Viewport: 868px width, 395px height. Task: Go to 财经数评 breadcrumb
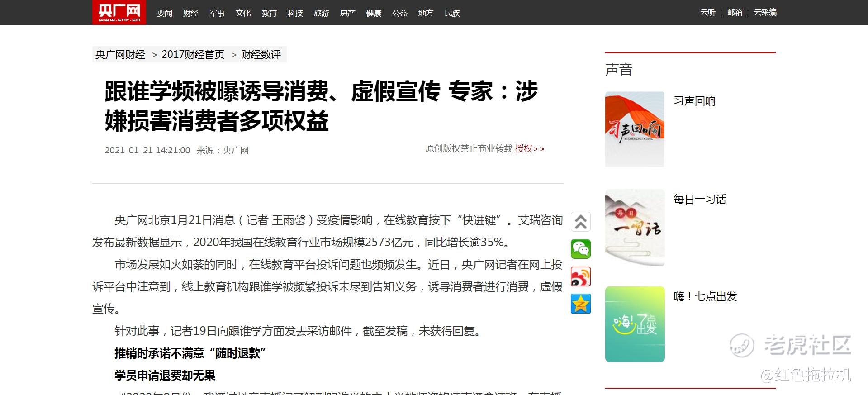(261, 55)
